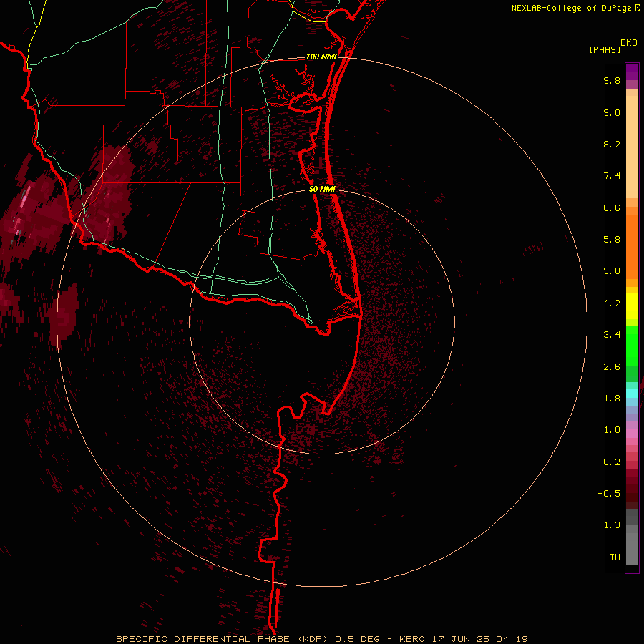Click the NEXLAB-College of DuPage header text
This screenshot has height=644, width=644.
click(576, 8)
